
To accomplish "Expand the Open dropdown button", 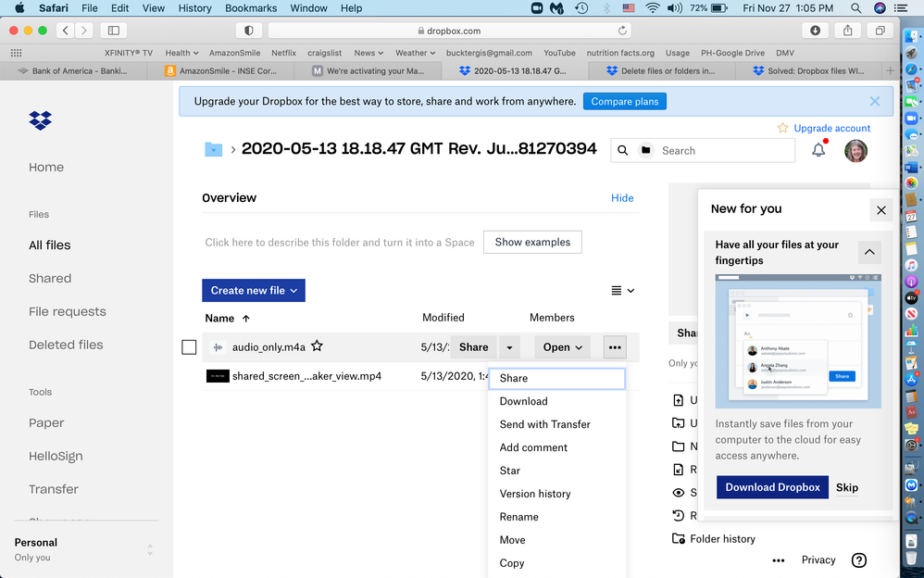I will coord(562,347).
